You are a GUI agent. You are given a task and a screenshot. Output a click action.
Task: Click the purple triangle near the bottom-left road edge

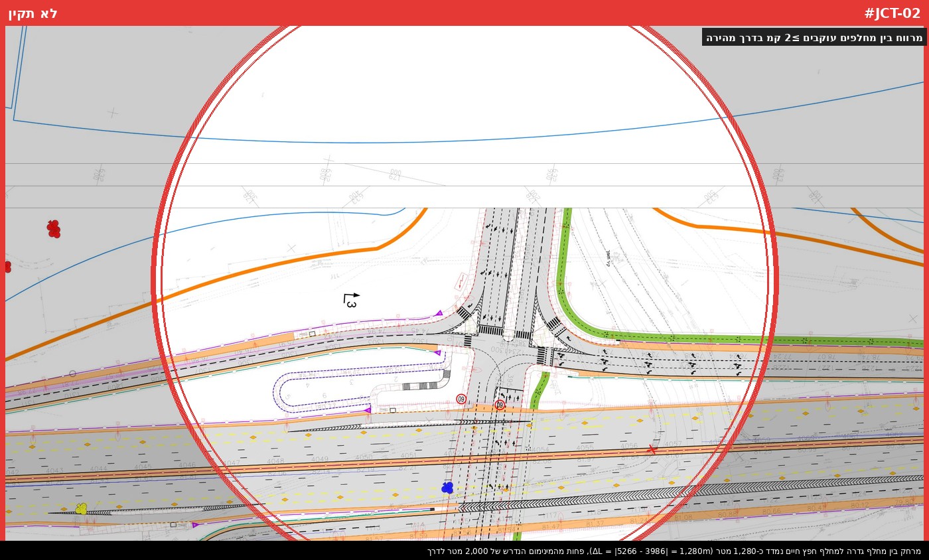(x=195, y=525)
